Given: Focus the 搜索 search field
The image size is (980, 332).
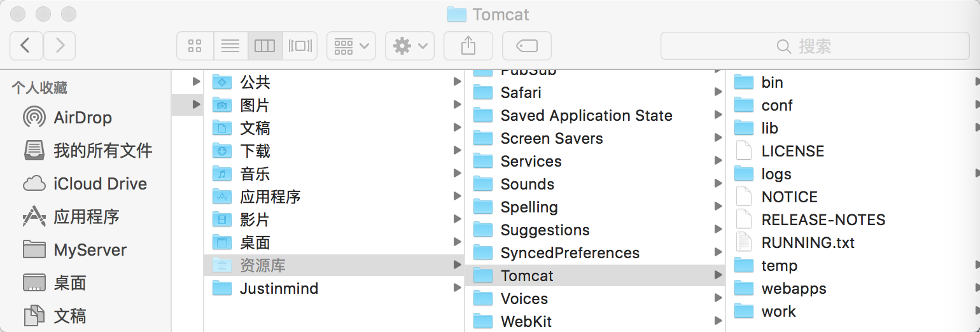Looking at the screenshot, I should click(x=815, y=46).
